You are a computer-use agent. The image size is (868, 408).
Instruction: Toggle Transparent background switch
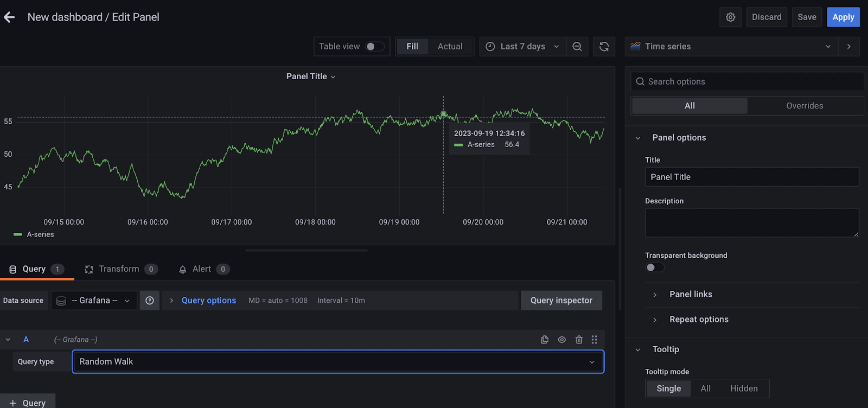tap(654, 267)
